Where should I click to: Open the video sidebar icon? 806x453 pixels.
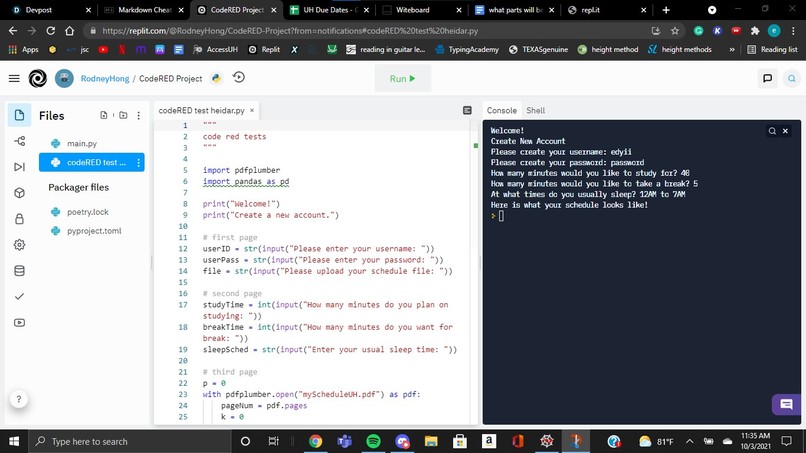[20, 322]
